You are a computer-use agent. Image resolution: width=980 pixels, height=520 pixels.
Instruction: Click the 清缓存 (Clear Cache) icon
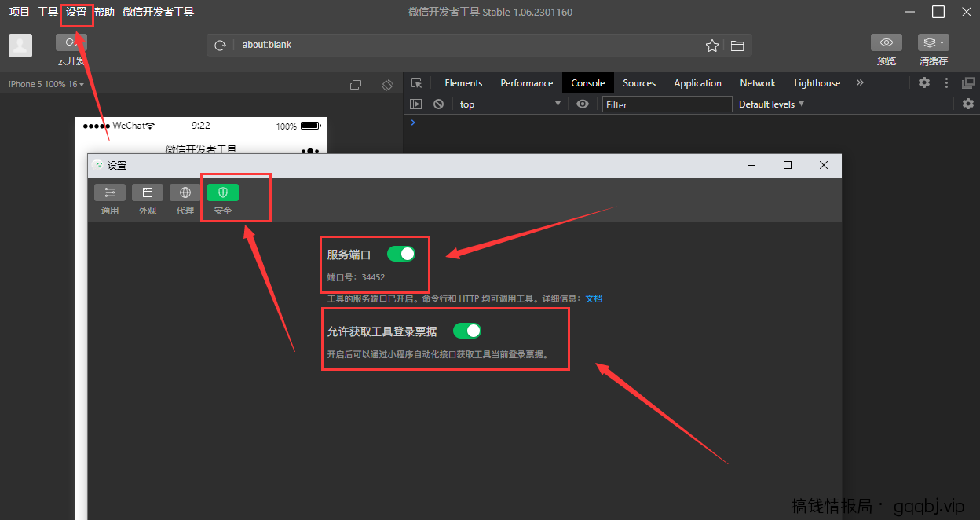click(933, 42)
